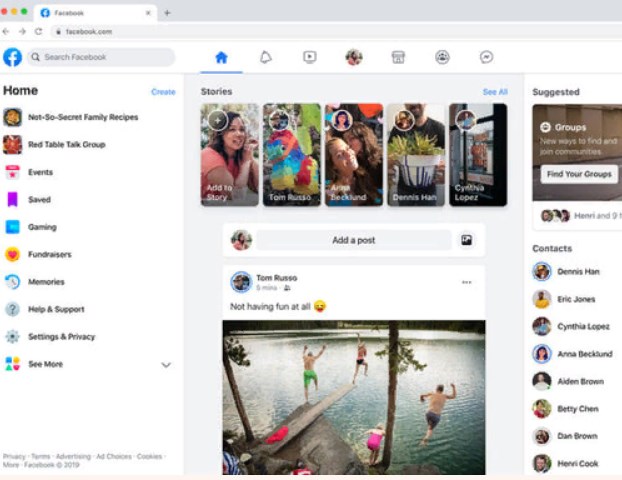Reload the page with the refresh icon
The image size is (622, 480).
click(x=38, y=31)
